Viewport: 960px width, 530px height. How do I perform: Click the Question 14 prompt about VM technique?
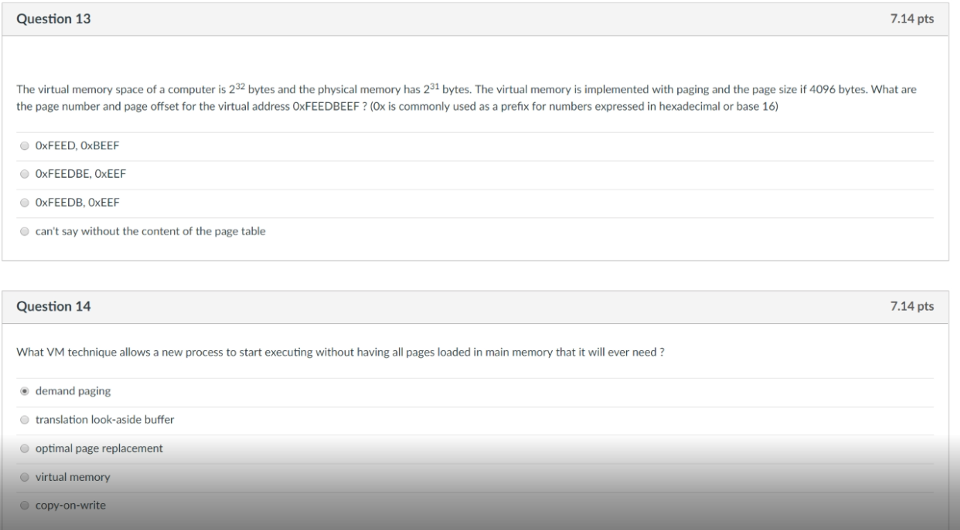[340, 353]
